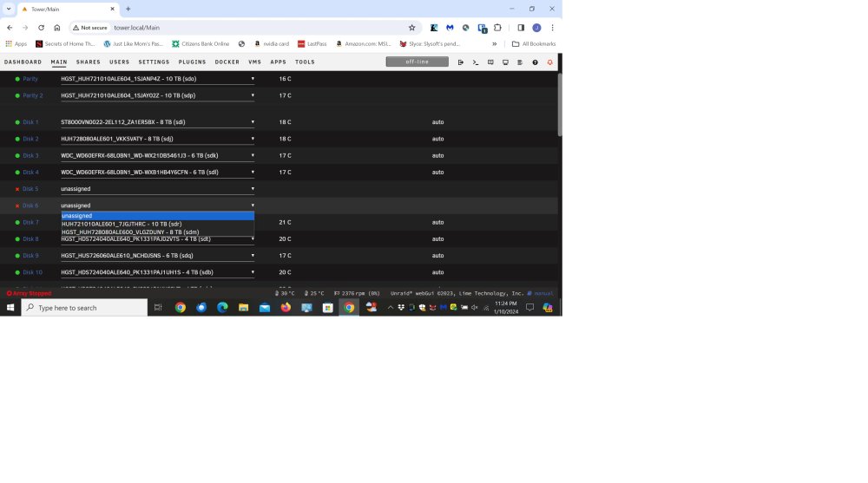Click the red X status icon for Disk 6
Image resolution: width=868 pixels, height=483 pixels.
pos(17,206)
